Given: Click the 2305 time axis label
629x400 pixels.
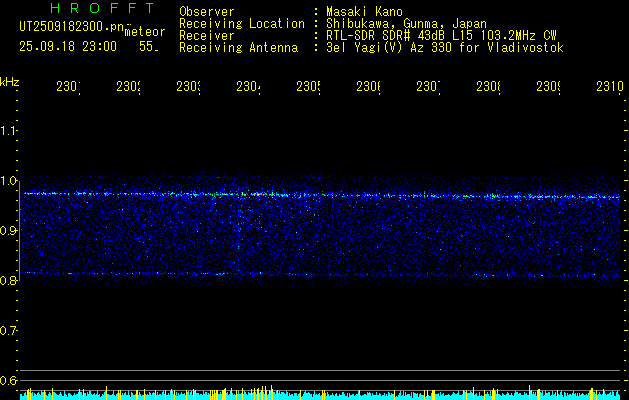Looking at the screenshot, I should pyautogui.click(x=308, y=86).
